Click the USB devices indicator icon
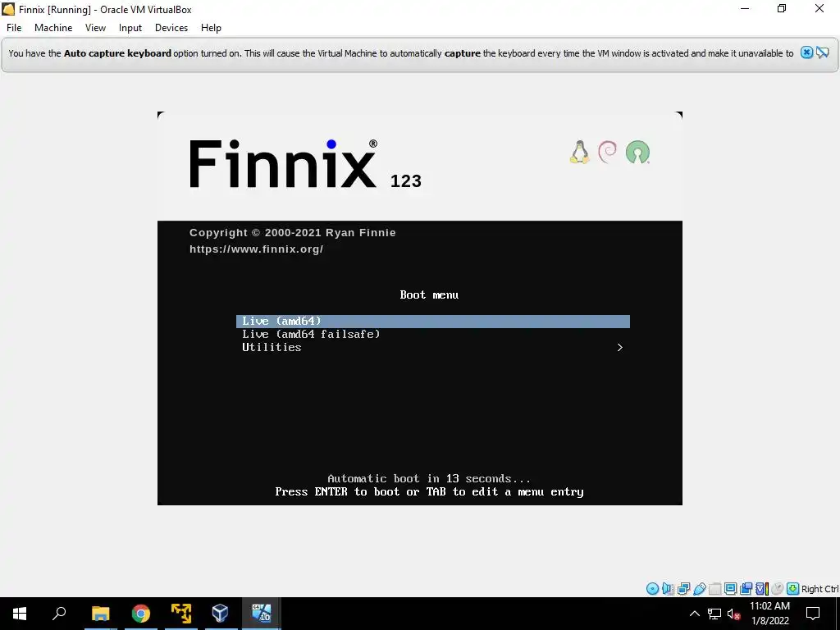Image resolution: width=840 pixels, height=630 pixels. [699, 589]
